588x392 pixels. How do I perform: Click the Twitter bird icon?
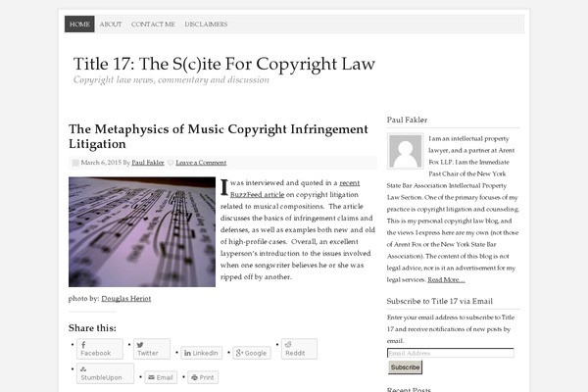click(x=140, y=345)
